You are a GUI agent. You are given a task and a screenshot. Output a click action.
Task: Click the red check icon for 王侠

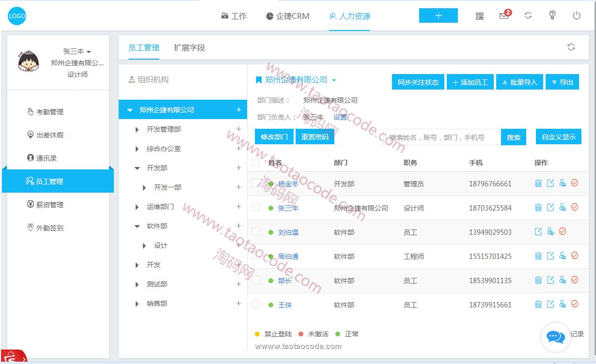tap(575, 304)
